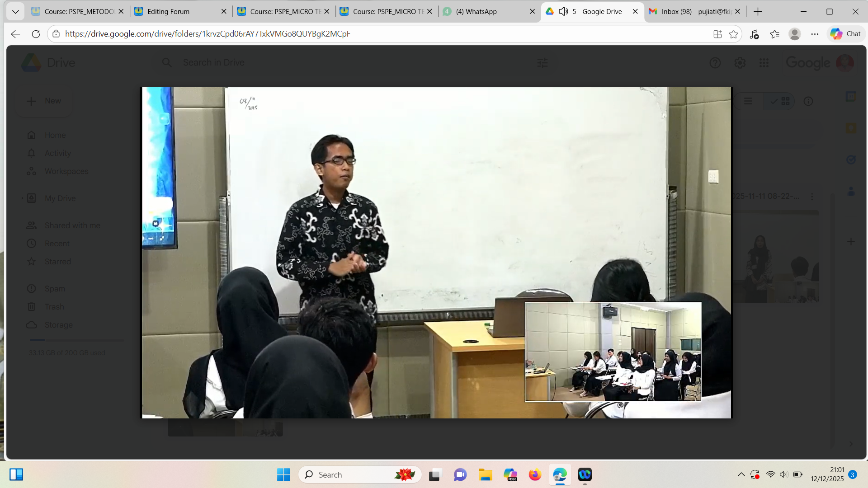
Task: Open Google apps grid launcher
Action: 764,63
